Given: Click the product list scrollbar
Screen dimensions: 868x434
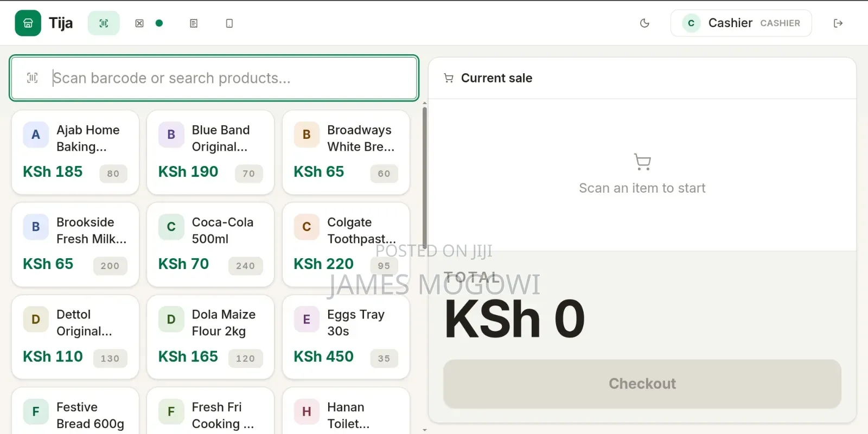Looking at the screenshot, I should coord(425,177).
